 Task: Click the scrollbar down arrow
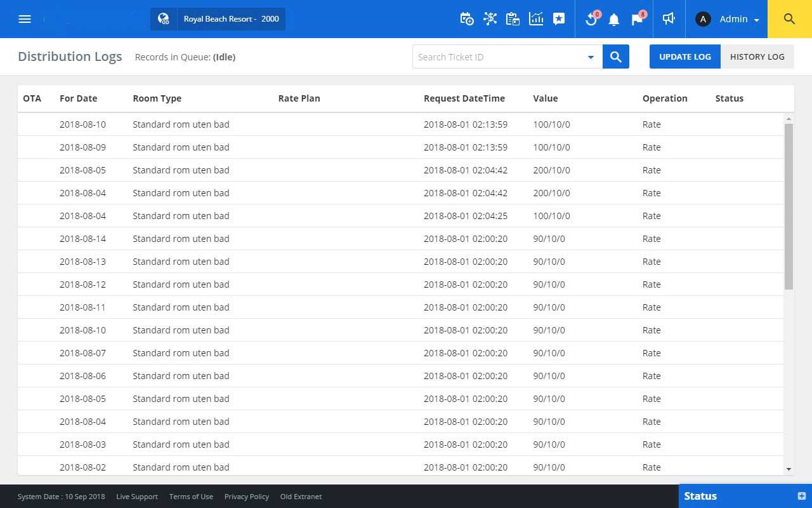[x=789, y=469]
